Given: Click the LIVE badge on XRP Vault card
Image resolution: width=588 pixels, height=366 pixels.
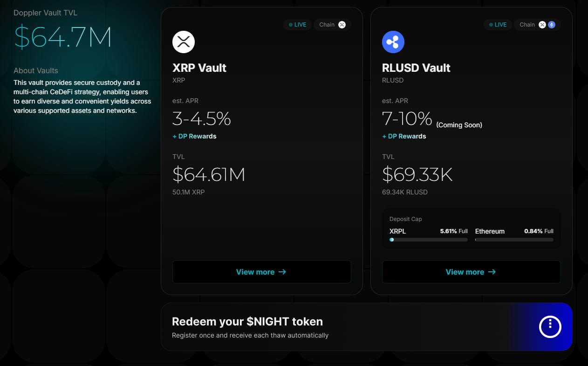Looking at the screenshot, I should pyautogui.click(x=298, y=25).
